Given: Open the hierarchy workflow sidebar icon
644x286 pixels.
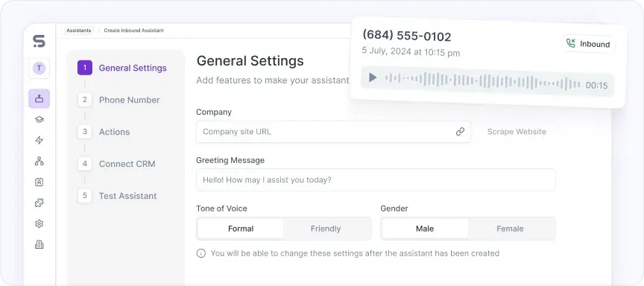Looking at the screenshot, I should click(x=39, y=162).
